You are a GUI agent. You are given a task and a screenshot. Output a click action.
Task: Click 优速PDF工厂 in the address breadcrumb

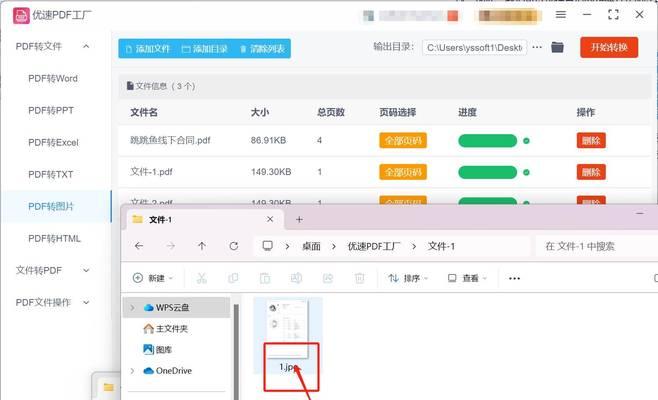[373, 246]
